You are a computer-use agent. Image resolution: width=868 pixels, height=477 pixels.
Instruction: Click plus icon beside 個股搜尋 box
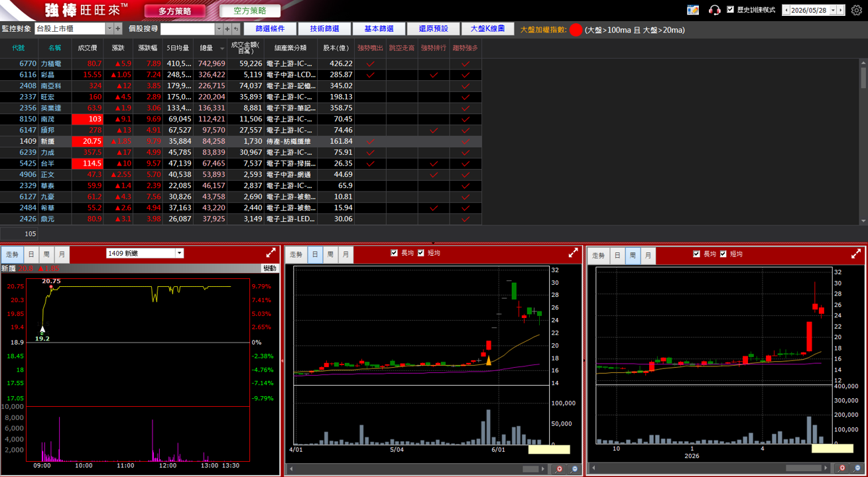(227, 28)
